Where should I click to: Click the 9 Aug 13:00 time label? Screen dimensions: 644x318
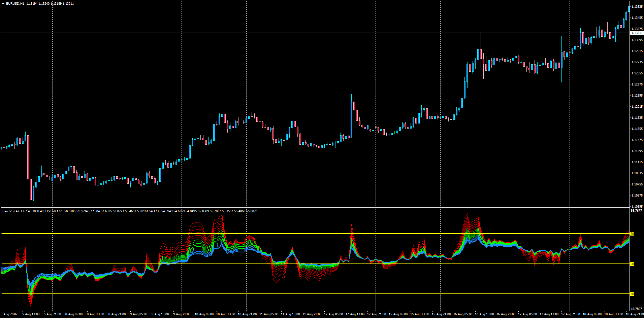click(x=160, y=314)
